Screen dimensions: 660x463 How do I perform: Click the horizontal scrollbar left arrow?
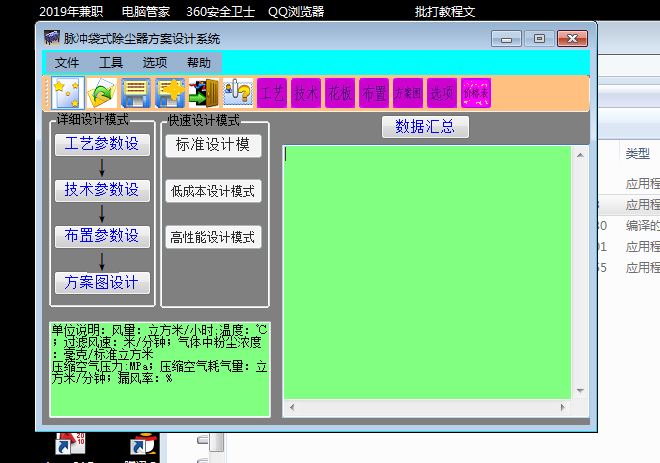tap(292, 407)
